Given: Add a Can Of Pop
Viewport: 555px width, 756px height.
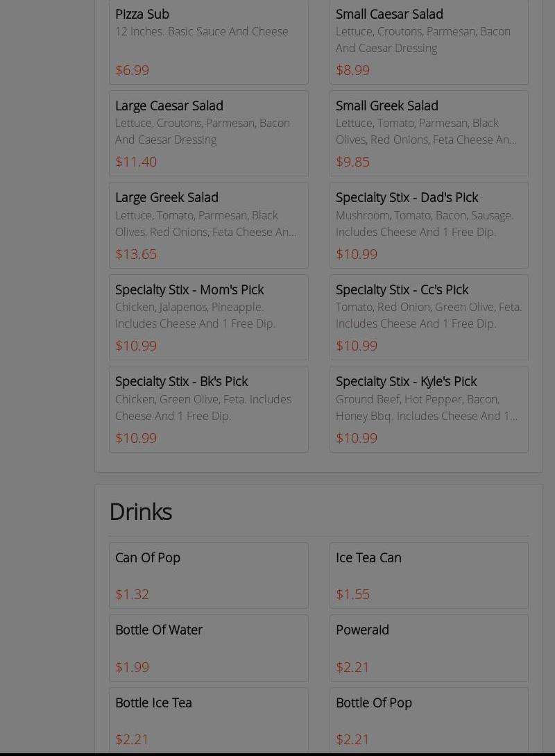Looking at the screenshot, I should pyautogui.click(x=208, y=575).
